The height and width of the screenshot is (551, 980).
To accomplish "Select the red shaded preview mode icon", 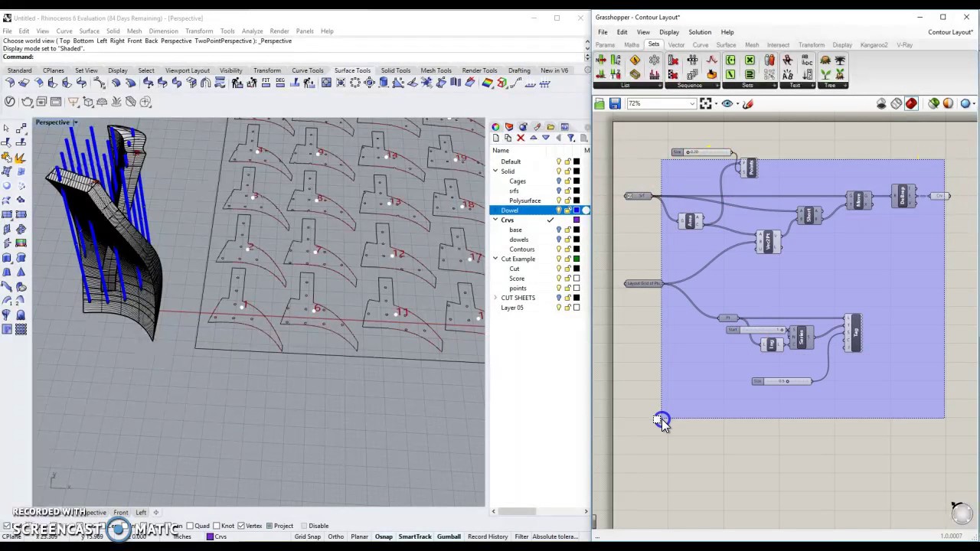I will (911, 103).
